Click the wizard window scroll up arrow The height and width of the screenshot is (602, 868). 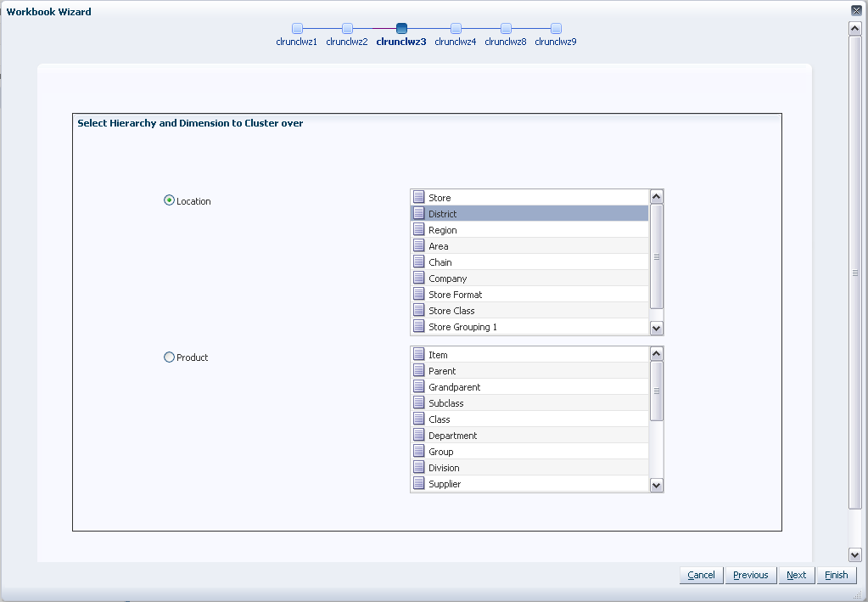click(854, 29)
